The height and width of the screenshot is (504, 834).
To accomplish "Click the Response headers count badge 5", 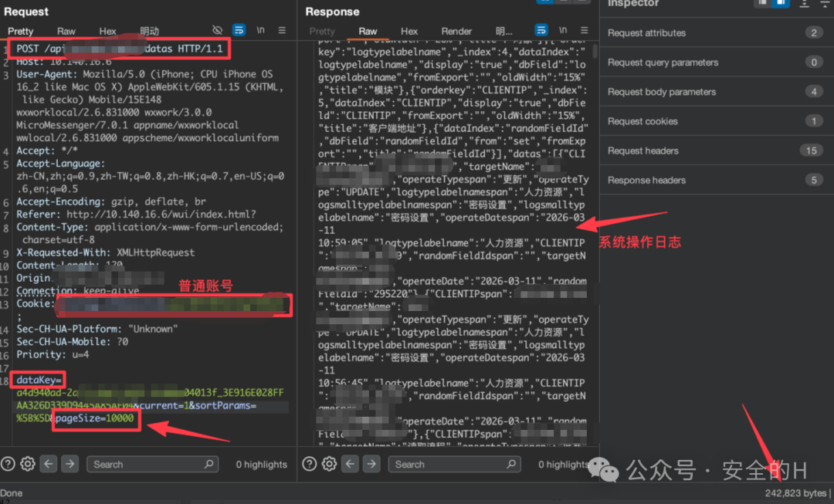I will 813,181.
